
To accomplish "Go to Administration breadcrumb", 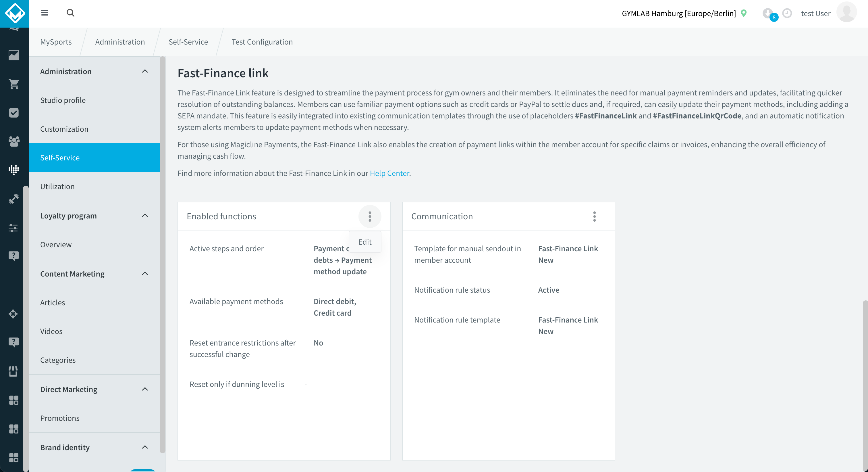I will click(x=120, y=42).
